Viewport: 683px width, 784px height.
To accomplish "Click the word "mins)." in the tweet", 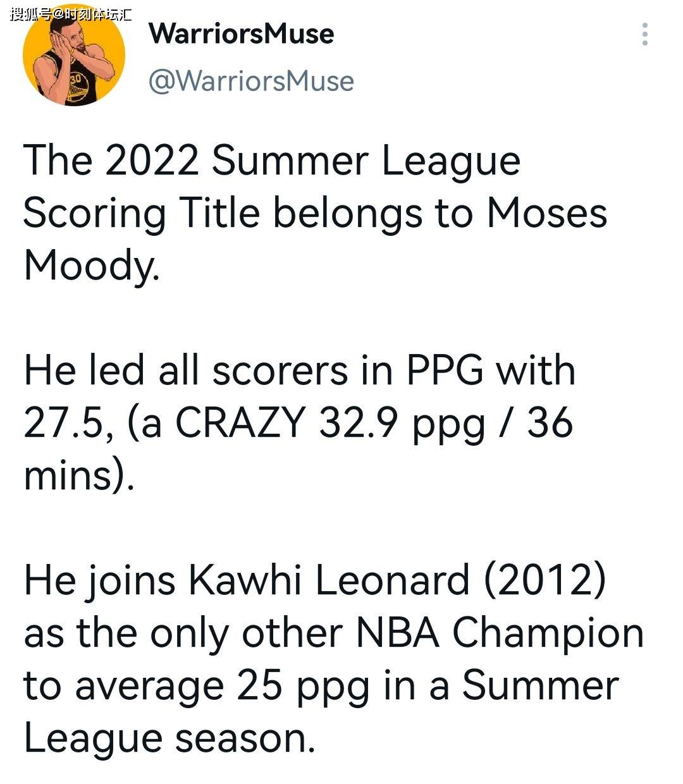I will pyautogui.click(x=79, y=475).
